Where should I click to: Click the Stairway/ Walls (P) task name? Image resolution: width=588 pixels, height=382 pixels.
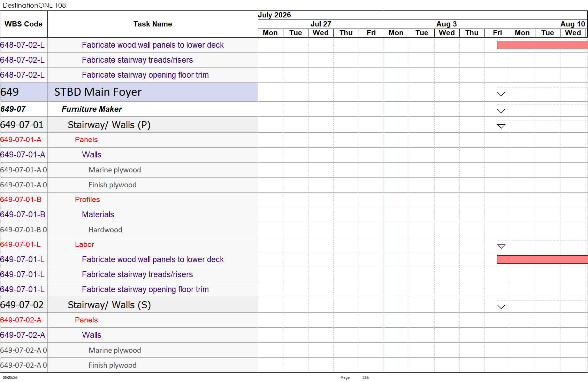tap(109, 125)
